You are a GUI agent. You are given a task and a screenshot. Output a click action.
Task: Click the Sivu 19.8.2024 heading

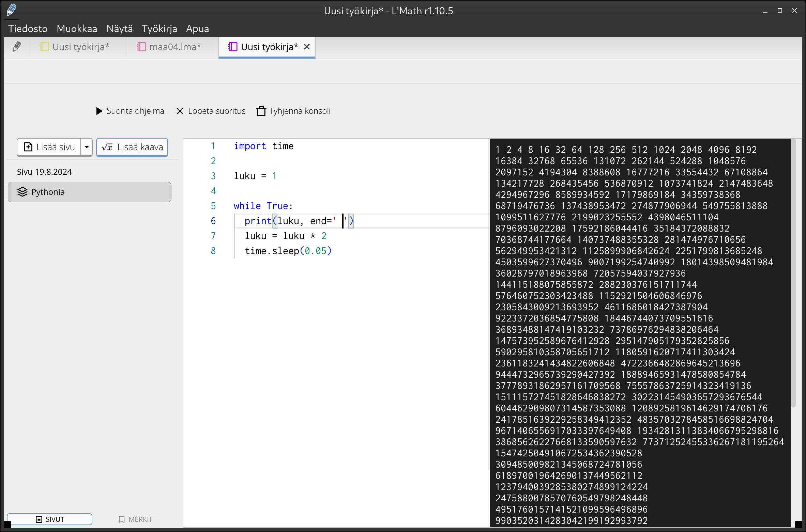pyautogui.click(x=44, y=172)
